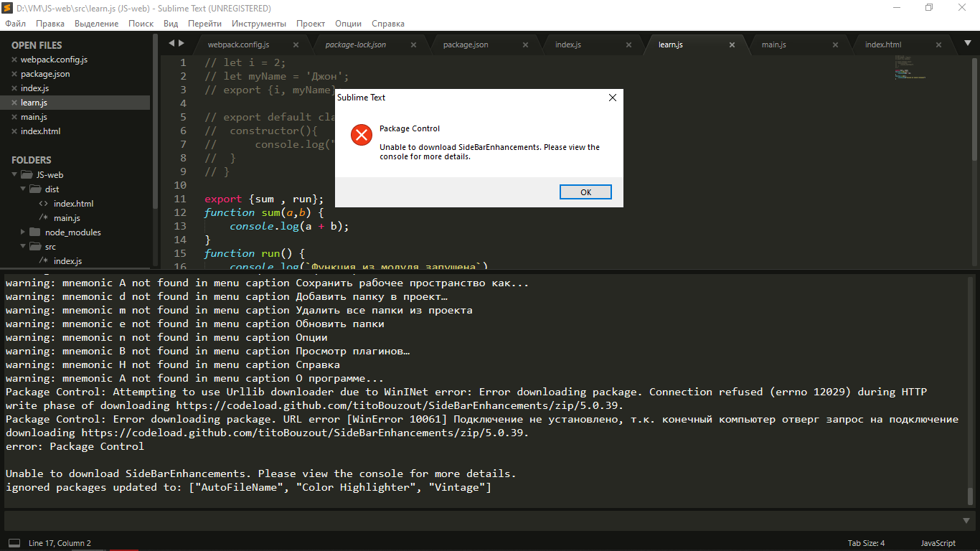Close the Sublime Text error dialog
Viewport: 980px width, 551px height.
(x=612, y=98)
